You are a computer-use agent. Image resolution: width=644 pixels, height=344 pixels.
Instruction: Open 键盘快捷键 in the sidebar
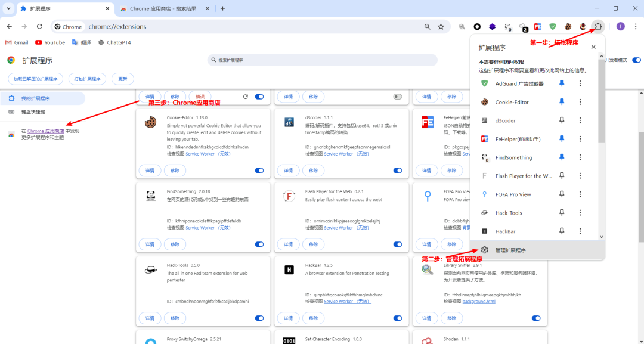tap(43, 111)
